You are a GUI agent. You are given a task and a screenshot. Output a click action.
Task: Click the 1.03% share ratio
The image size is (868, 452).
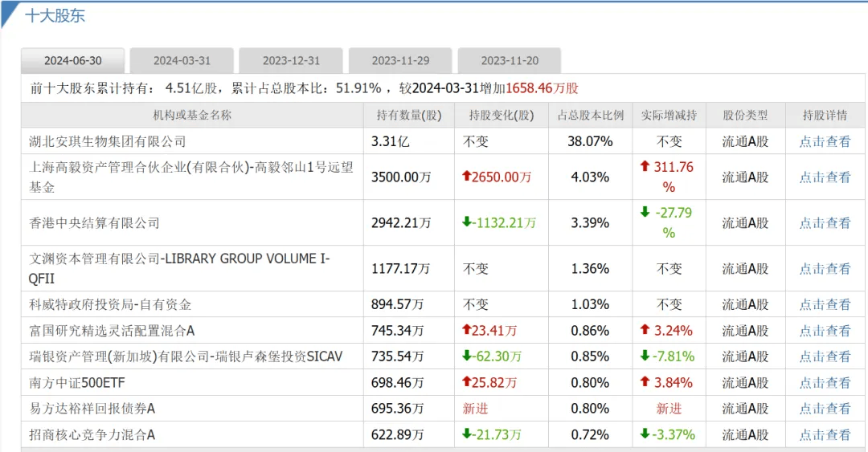[590, 304]
